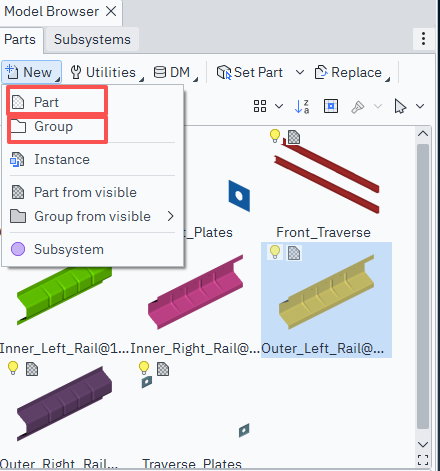This screenshot has height=471, width=440.
Task: Click the expand panel icon below scrollbar
Action: point(423,460)
